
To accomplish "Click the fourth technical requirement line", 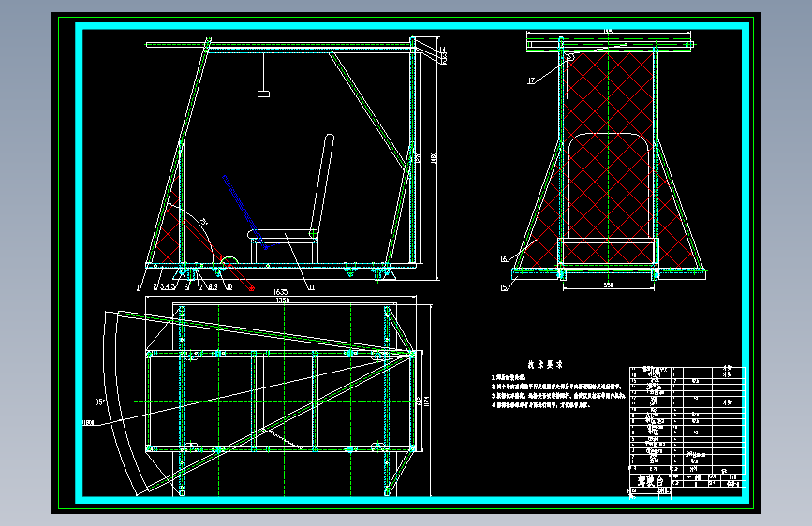I will point(540,405).
